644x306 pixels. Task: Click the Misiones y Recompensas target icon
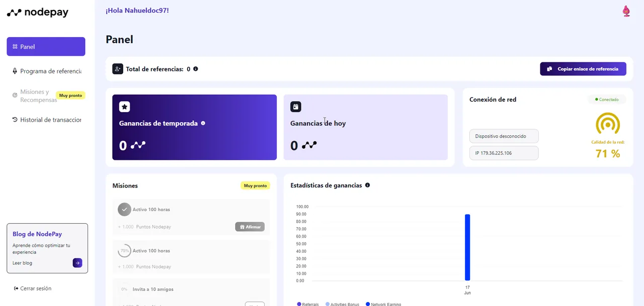coord(15,95)
